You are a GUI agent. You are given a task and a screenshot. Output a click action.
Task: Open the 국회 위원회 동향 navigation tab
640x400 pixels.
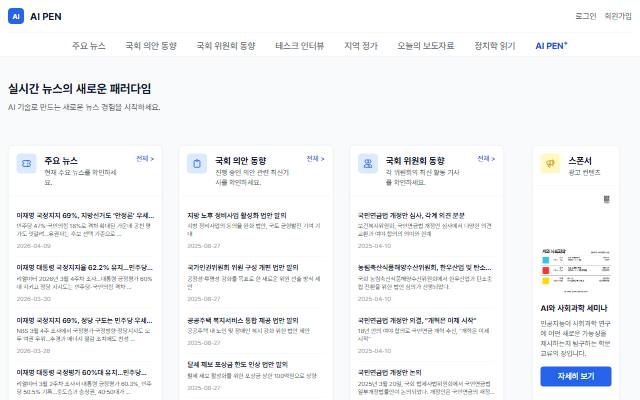pos(226,46)
